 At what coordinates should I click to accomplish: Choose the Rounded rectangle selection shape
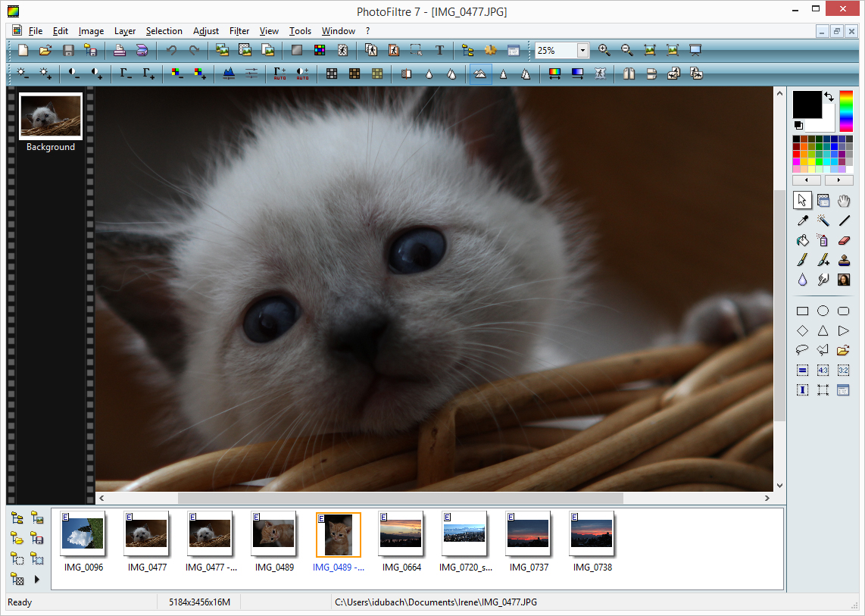844,311
